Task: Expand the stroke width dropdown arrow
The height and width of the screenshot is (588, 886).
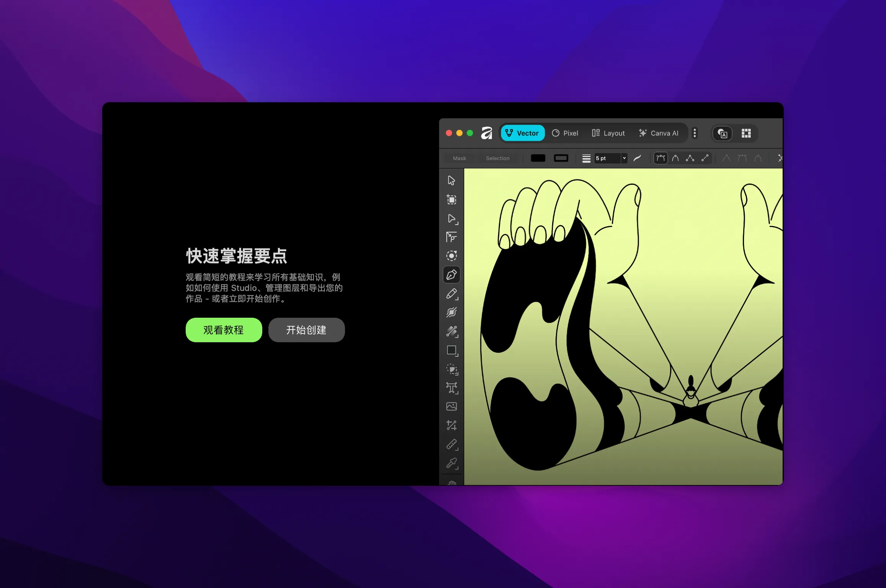Action: tap(624, 158)
